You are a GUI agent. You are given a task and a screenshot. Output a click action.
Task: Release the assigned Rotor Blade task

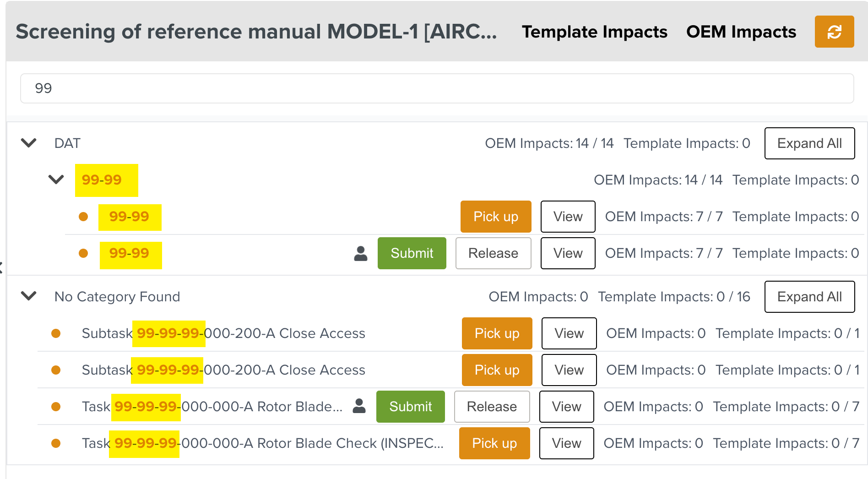coord(492,407)
